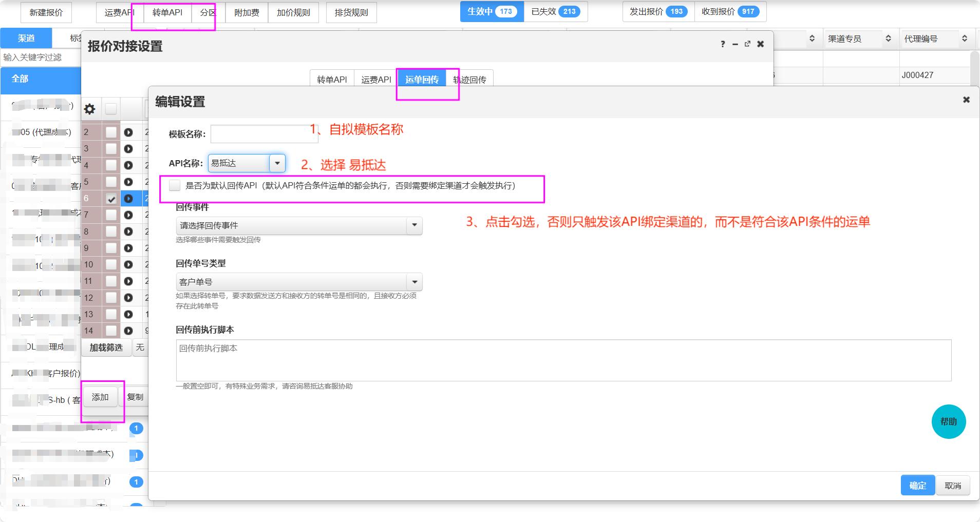The width and height of the screenshot is (980, 522).
Task: Check the checkbox in row 12
Action: pyautogui.click(x=111, y=298)
